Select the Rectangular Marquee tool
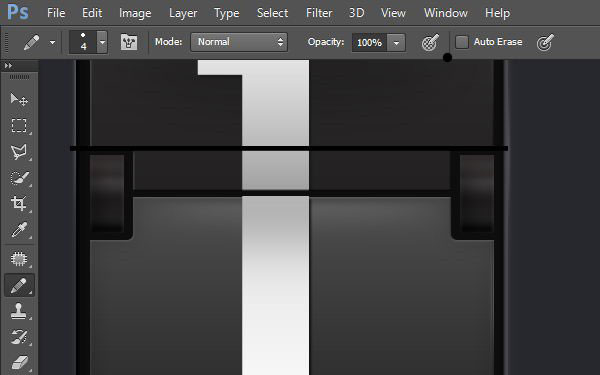 19,126
